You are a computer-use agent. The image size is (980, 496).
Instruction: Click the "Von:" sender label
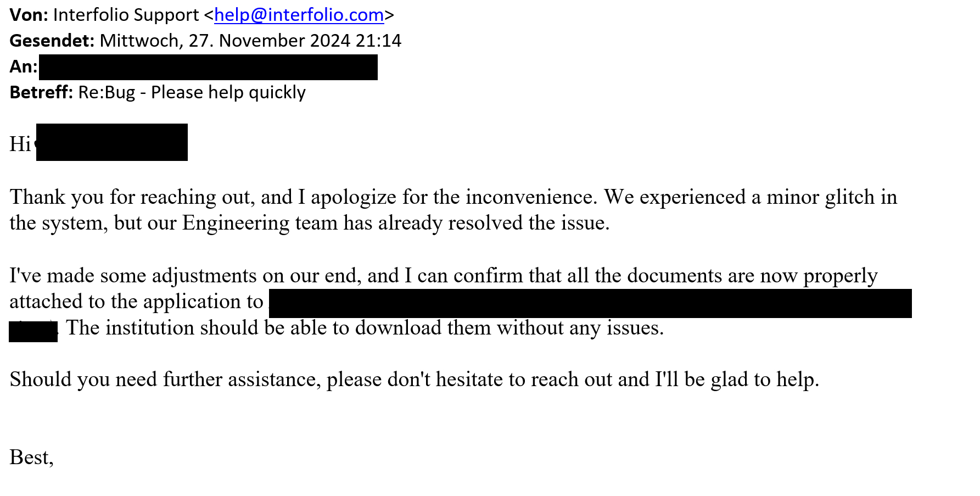(29, 15)
